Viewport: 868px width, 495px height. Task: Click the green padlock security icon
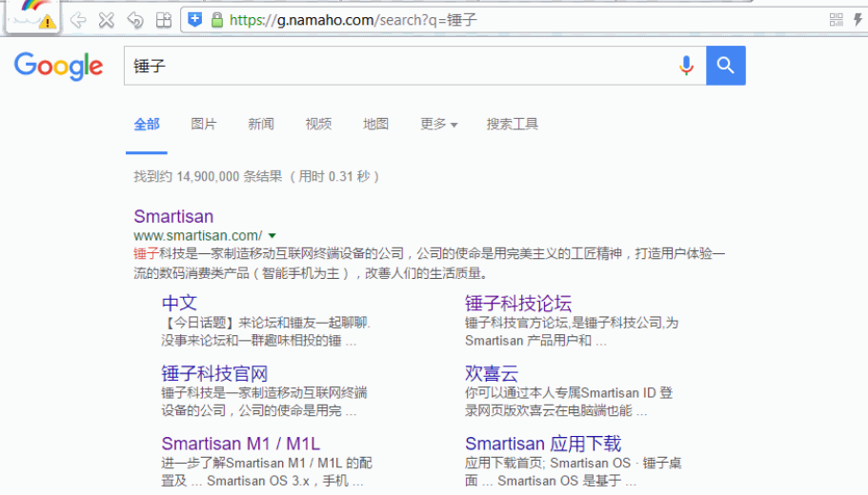pyautogui.click(x=217, y=20)
